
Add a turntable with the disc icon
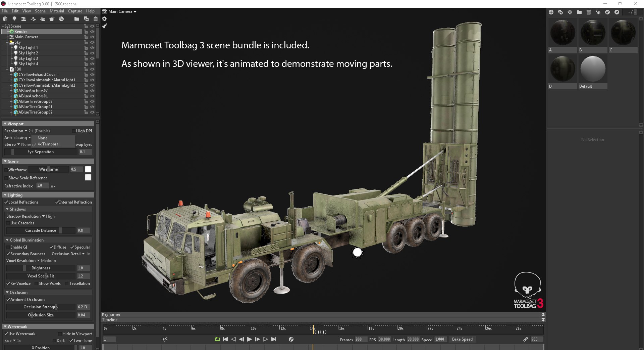coord(61,19)
